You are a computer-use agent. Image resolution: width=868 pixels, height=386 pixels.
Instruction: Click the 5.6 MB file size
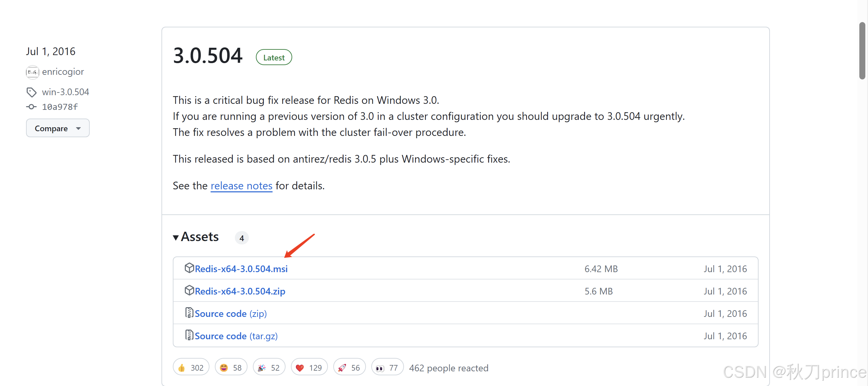pyautogui.click(x=598, y=291)
